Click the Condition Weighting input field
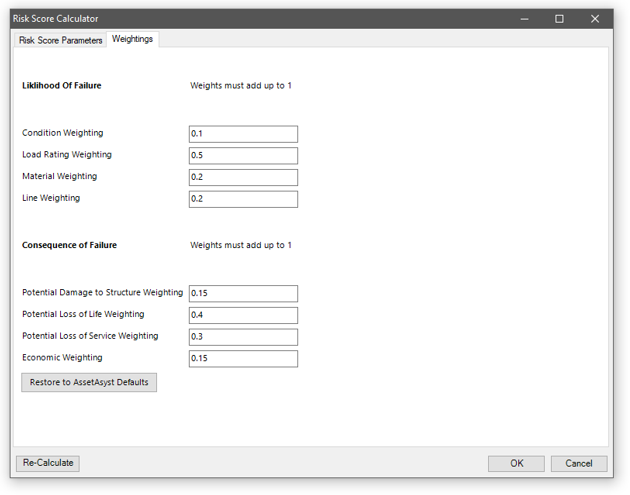630x495 pixels. click(243, 134)
